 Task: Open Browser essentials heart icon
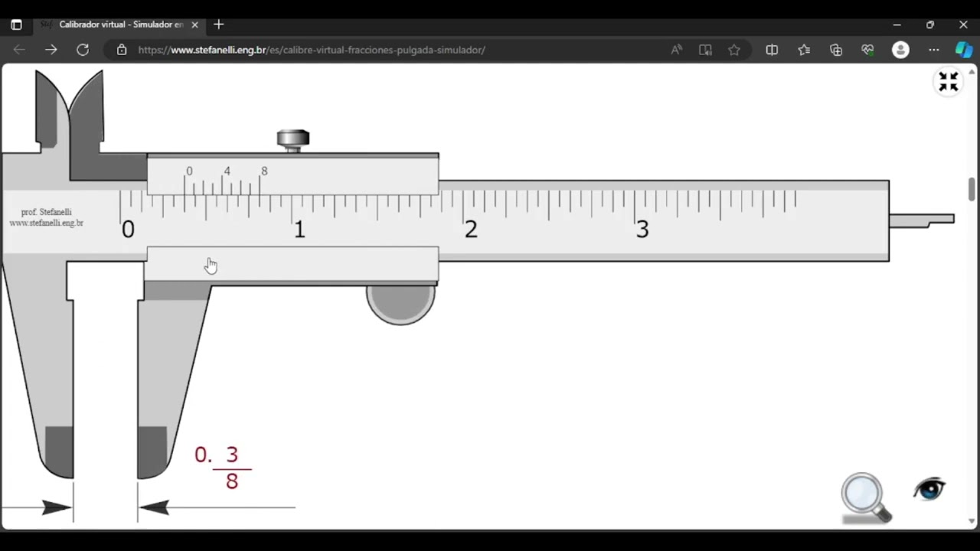(867, 50)
